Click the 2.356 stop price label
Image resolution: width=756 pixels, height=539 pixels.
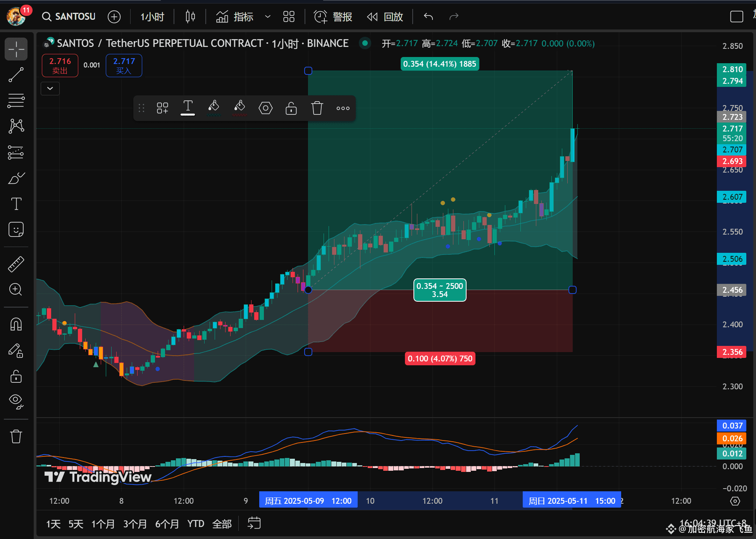(x=732, y=352)
